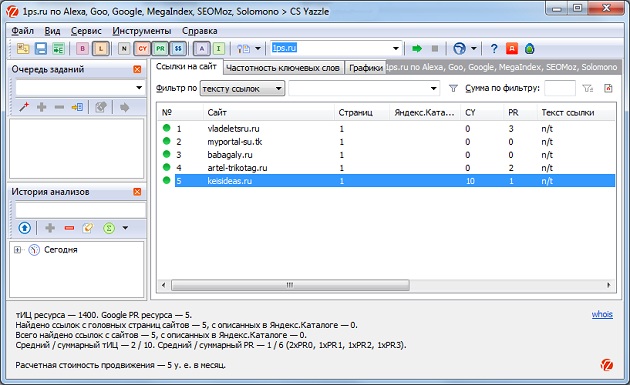The height and width of the screenshot is (385, 630).
Task: Open the 'тексту ссылок' filter dropdown
Action: (242, 89)
